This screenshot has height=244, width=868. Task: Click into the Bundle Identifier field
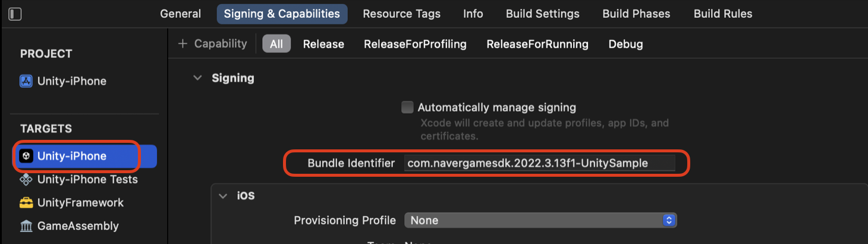(x=540, y=163)
